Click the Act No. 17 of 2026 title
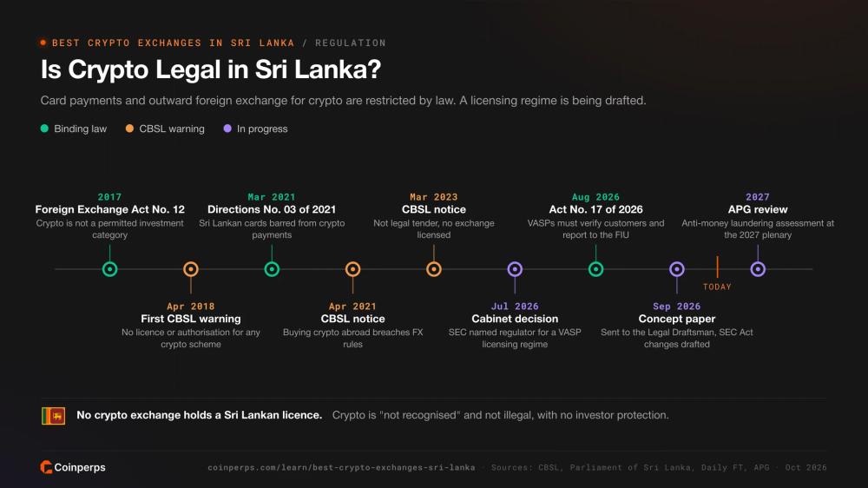This screenshot has height=488, width=868. tap(595, 209)
